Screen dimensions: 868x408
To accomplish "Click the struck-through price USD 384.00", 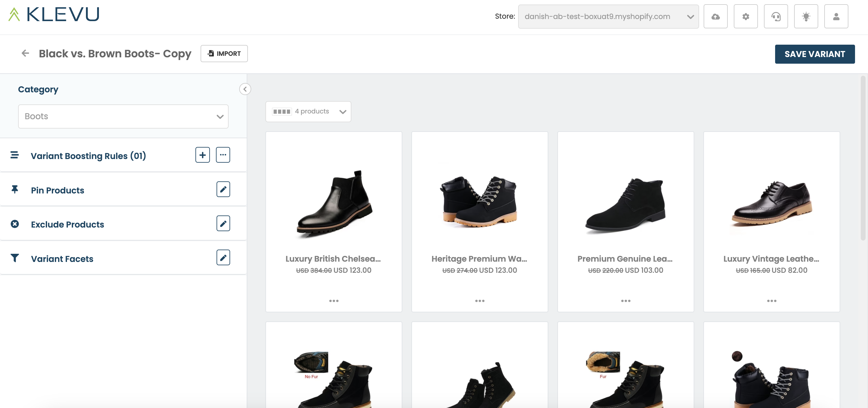I will coord(314,270).
